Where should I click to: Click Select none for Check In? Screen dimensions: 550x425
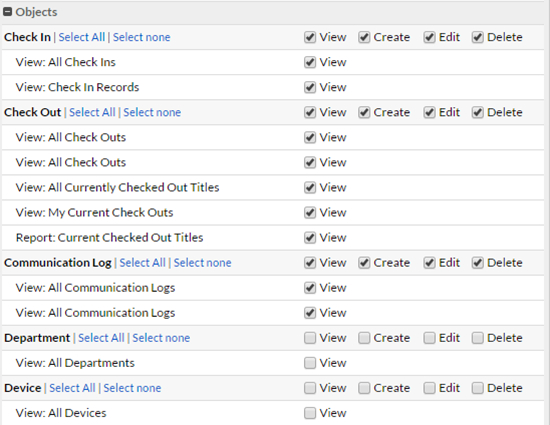point(141,37)
